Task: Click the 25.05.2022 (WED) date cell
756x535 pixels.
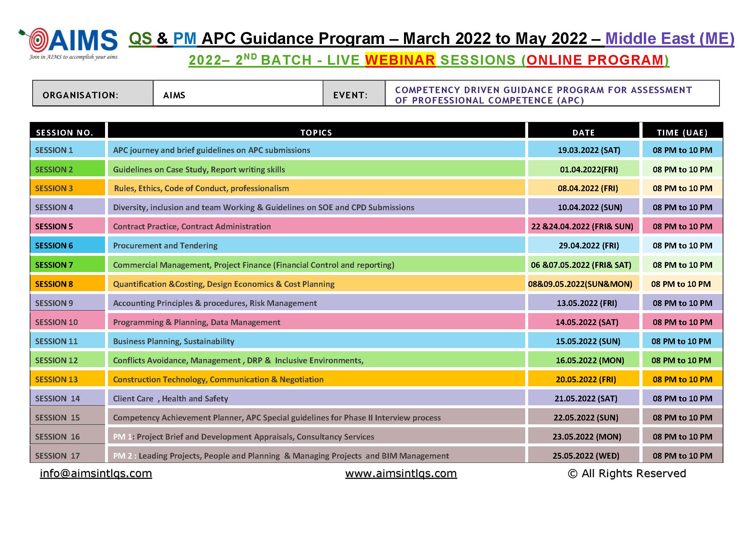Action: pos(586,456)
